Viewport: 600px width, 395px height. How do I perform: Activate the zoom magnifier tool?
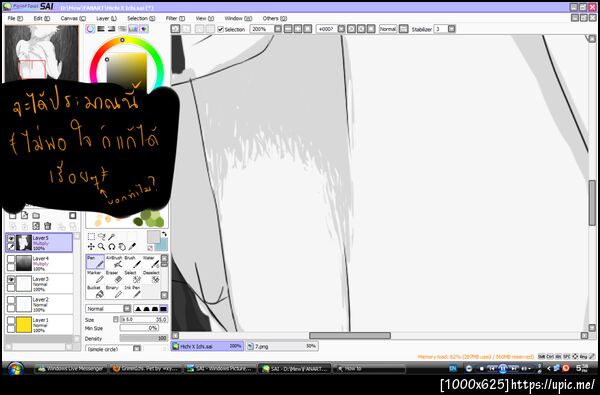pos(101,246)
